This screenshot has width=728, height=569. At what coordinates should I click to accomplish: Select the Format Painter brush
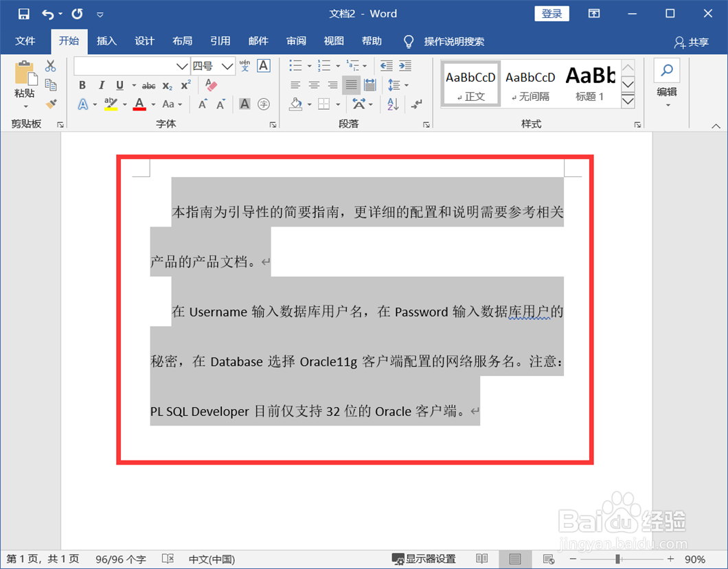[x=51, y=104]
